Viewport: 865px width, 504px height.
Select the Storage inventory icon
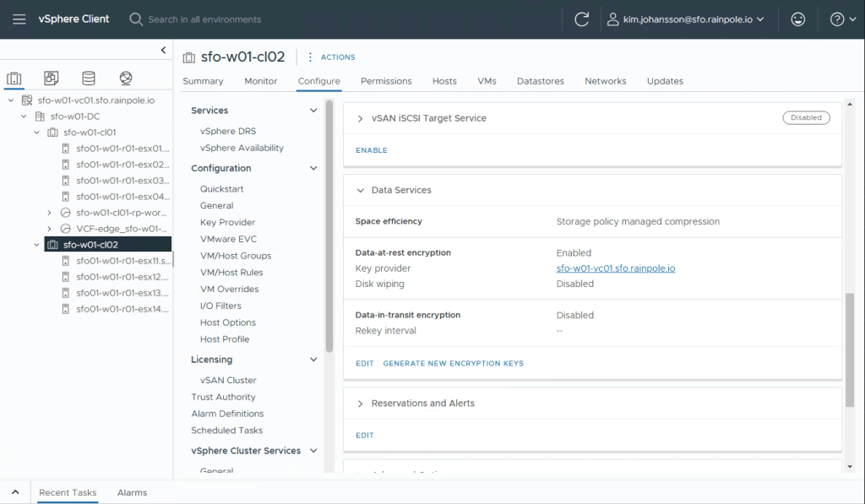89,79
